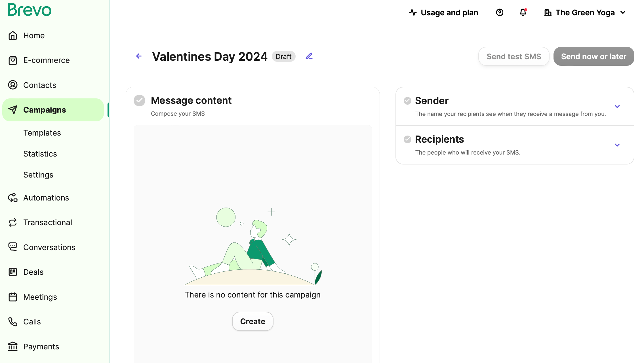This screenshot has width=644, height=363.
Task: Open The Green Yoga account dropdown
Action: 585,12
